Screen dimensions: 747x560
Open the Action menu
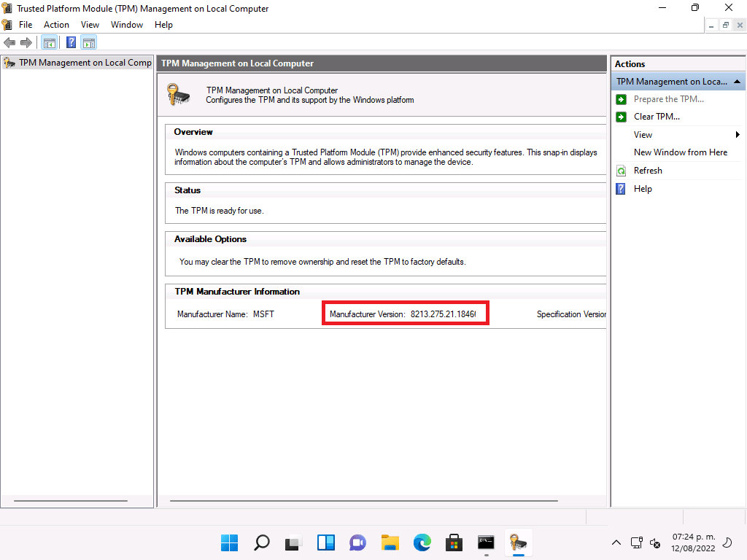(x=56, y=25)
